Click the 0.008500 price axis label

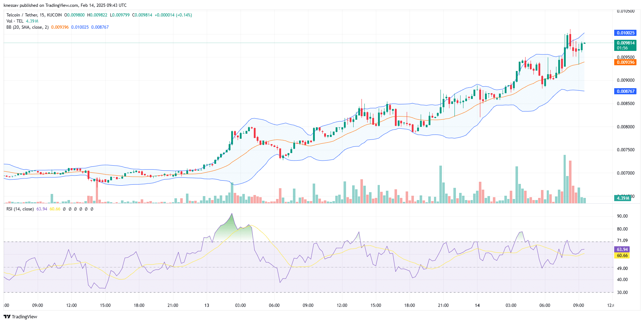tap(626, 104)
